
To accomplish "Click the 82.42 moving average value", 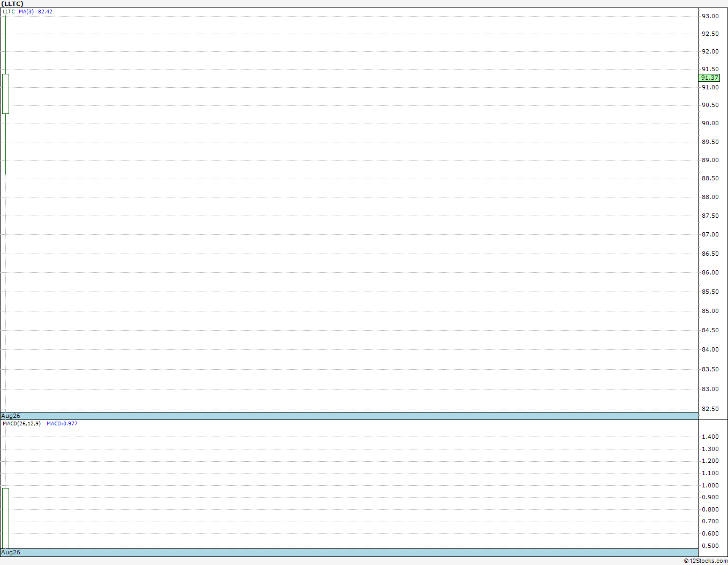I will tap(45, 12).
